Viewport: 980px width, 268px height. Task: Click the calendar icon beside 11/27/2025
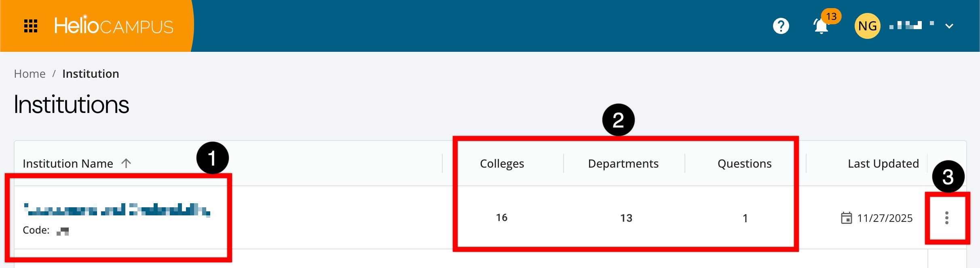coord(846,218)
